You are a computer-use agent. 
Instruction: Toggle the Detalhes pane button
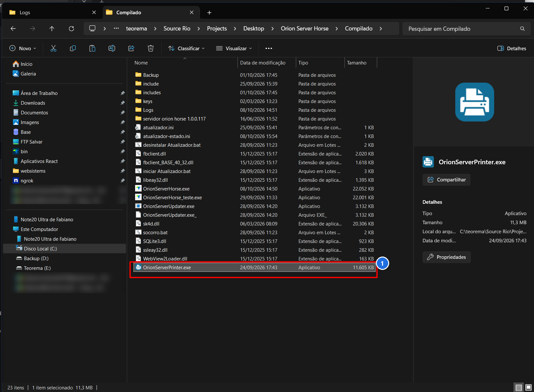[x=512, y=48]
